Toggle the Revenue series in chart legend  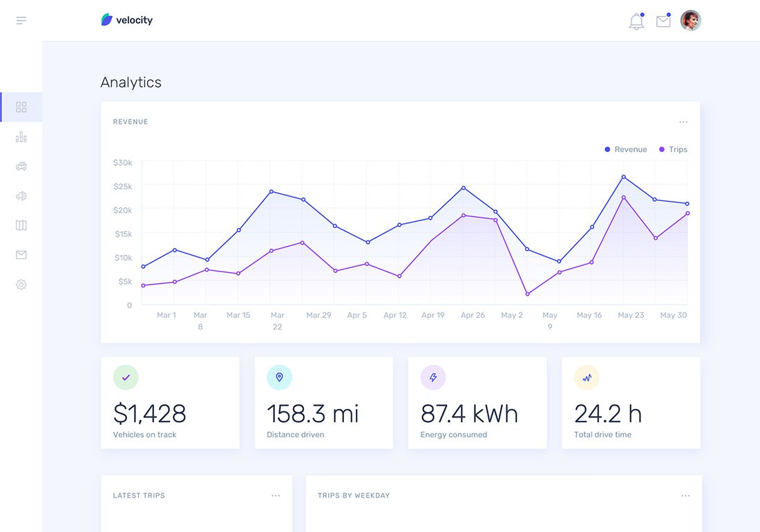pos(626,149)
